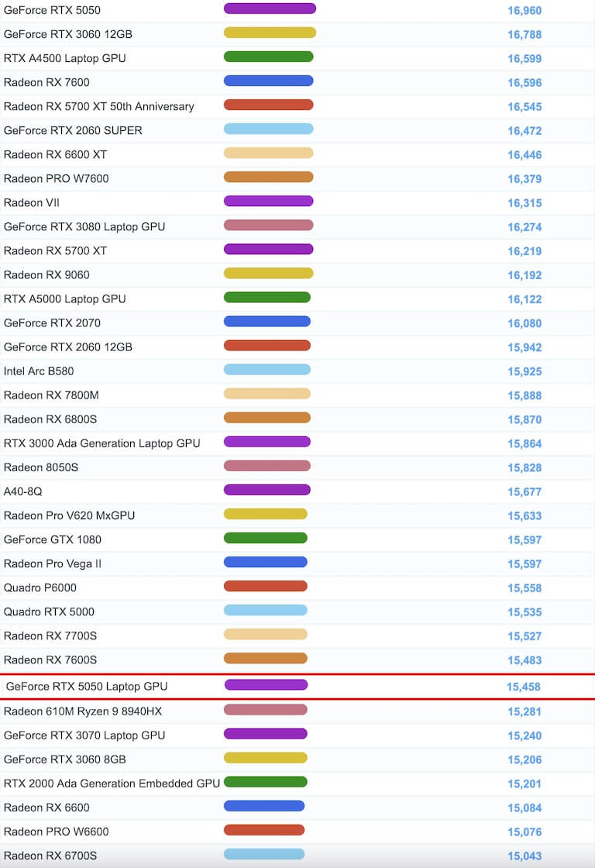Screen dimensions: 595x868
Task: Open Radeon 610M Ryzen 9 8940HX entry
Action: coord(83,711)
